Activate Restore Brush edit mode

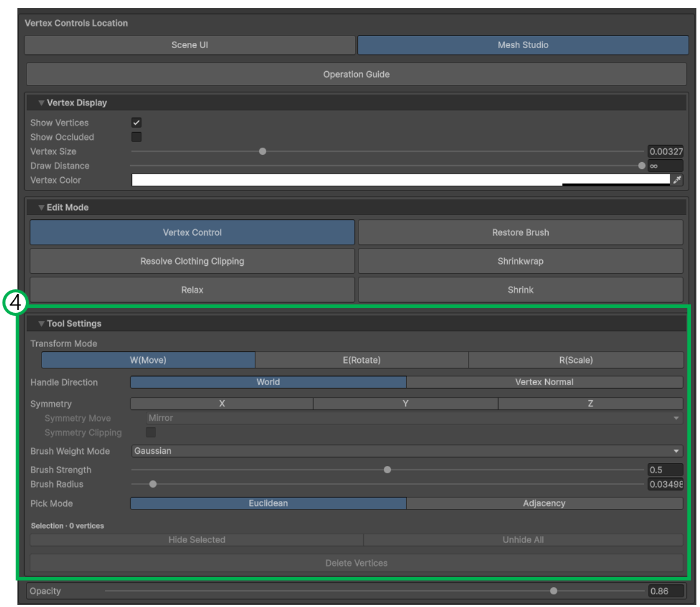(520, 232)
